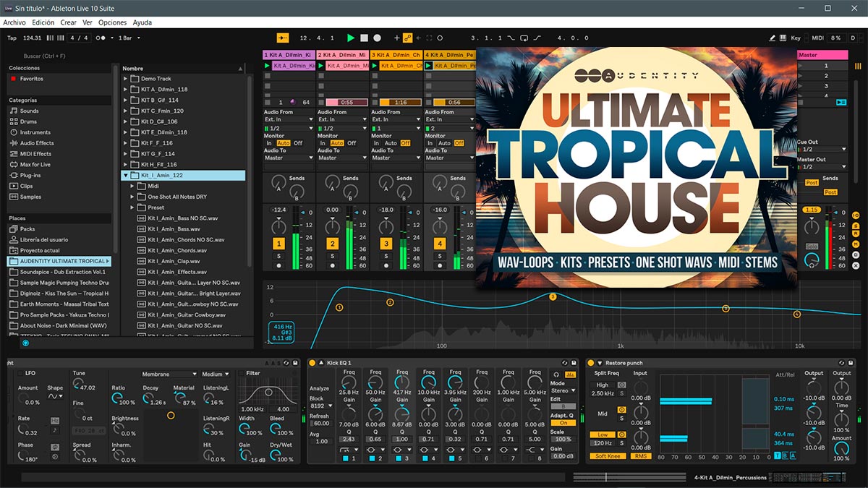Toggle track 2 activator button
868x488 pixels.
(332, 244)
